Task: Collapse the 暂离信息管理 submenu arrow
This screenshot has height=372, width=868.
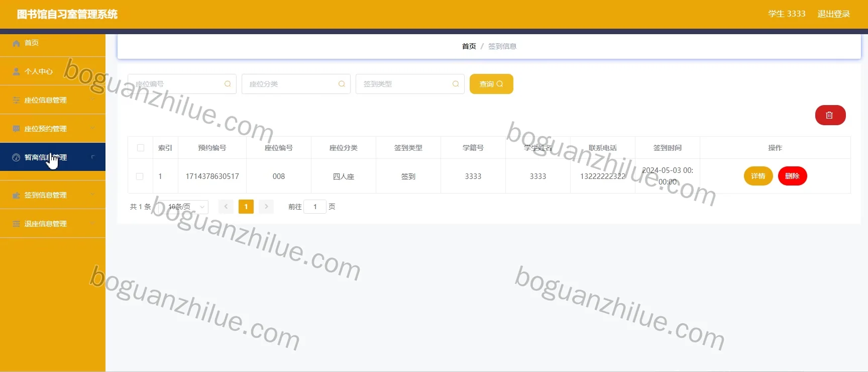Action: tap(93, 157)
